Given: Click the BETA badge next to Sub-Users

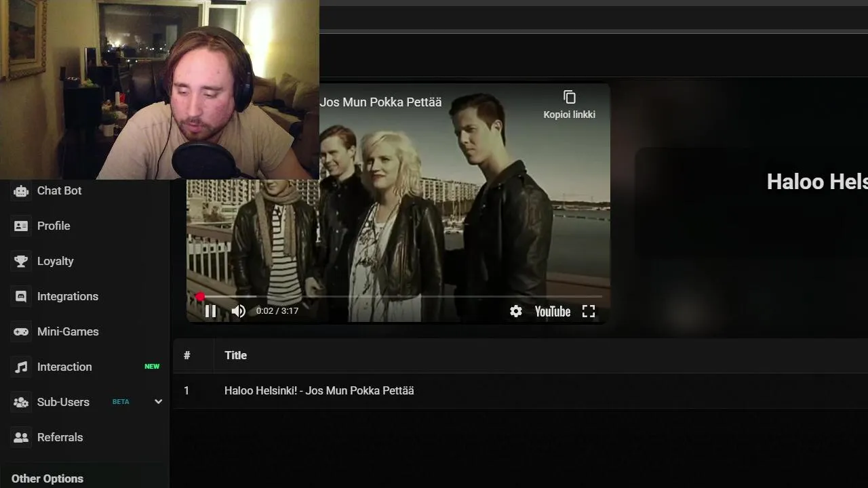Looking at the screenshot, I should coord(121,402).
